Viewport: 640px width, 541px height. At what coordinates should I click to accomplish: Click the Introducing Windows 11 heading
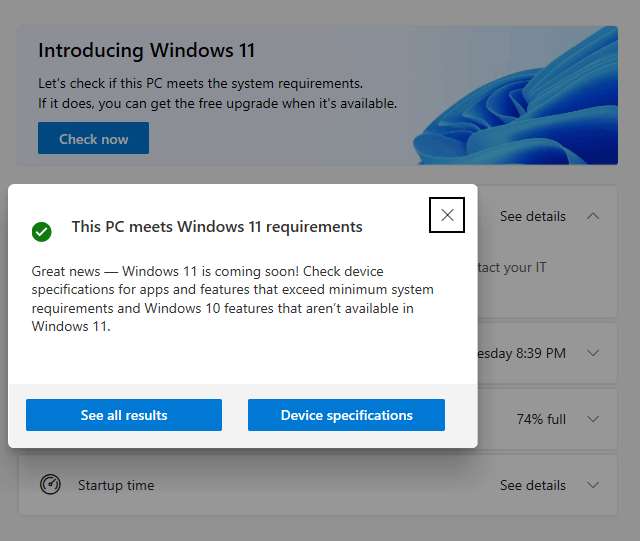click(147, 51)
